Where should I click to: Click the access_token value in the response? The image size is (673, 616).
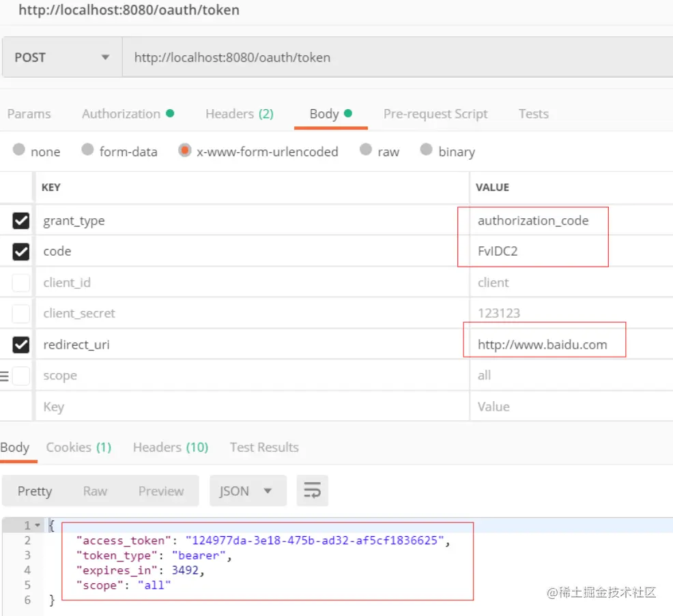tap(314, 540)
